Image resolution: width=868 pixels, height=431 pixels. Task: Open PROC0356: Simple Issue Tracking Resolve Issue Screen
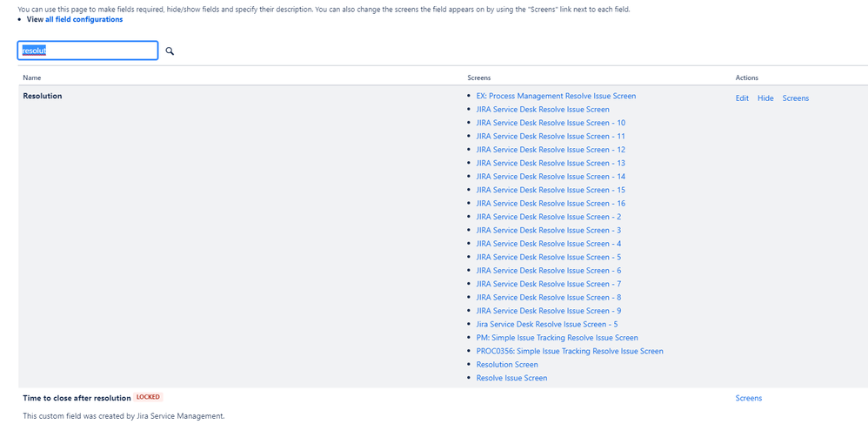coord(570,351)
